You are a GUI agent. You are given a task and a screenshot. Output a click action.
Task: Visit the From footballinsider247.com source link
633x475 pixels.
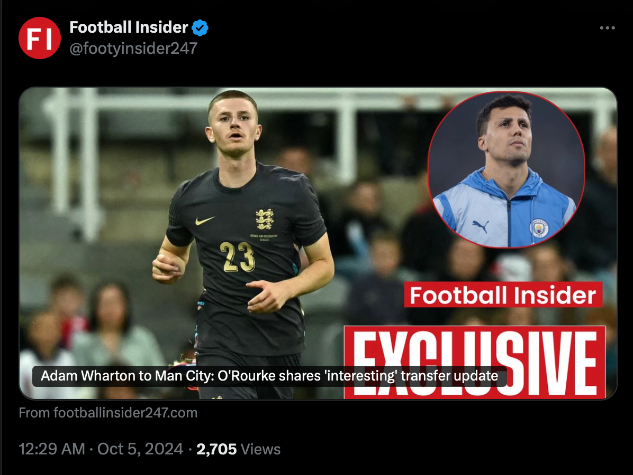click(x=108, y=413)
